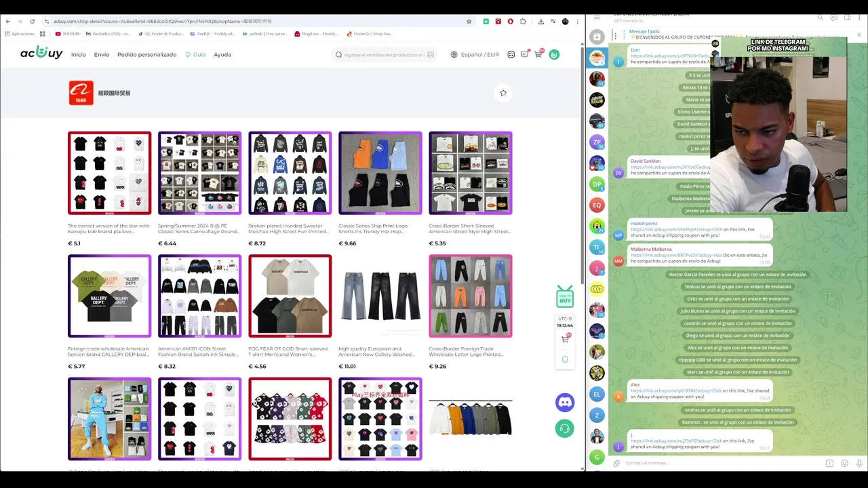Open the YOUTUBE bookmark

point(68,33)
